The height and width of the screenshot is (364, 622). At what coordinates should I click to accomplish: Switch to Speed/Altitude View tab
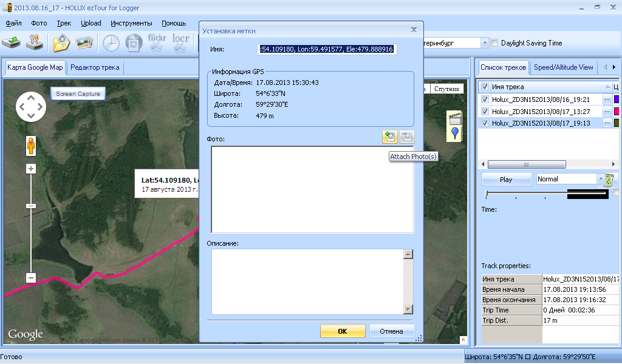pyautogui.click(x=563, y=67)
